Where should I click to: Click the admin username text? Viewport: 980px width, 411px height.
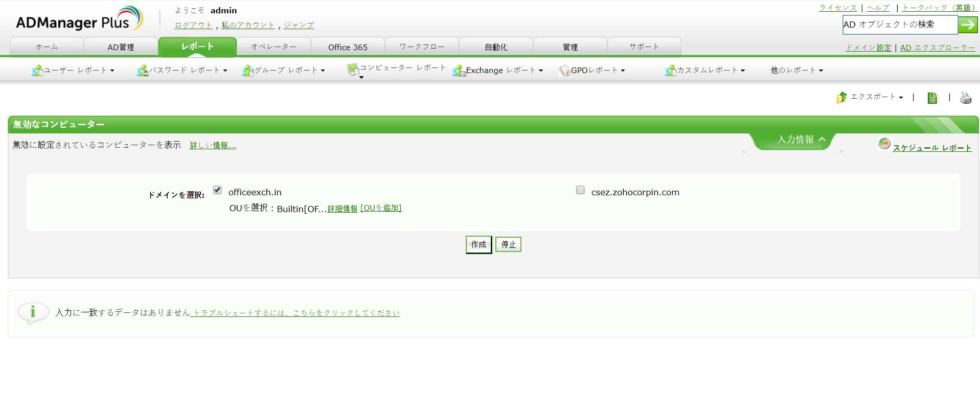click(x=224, y=10)
